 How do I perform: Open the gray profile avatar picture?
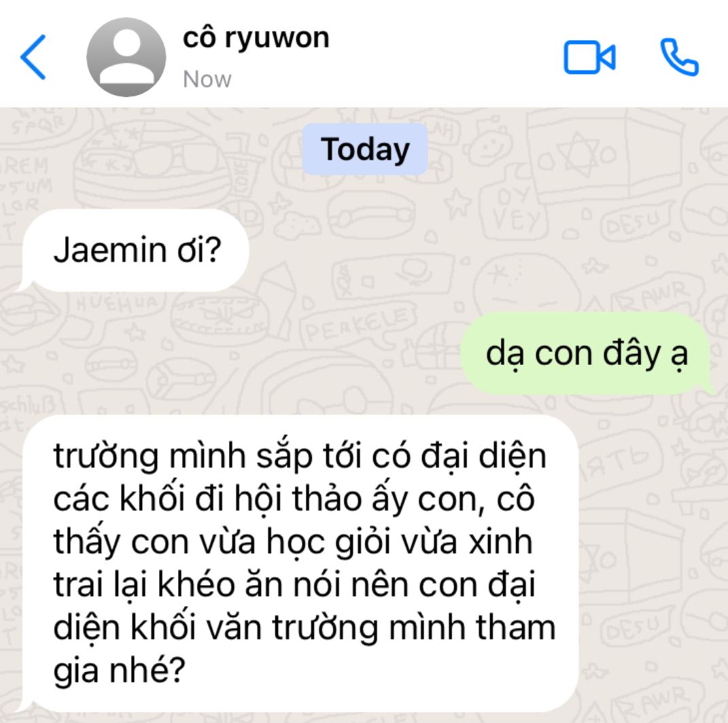click(126, 57)
